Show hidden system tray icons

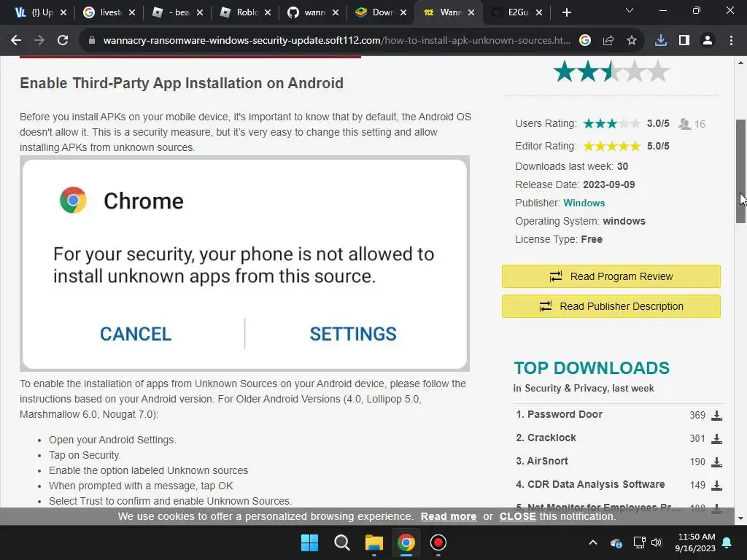(592, 542)
